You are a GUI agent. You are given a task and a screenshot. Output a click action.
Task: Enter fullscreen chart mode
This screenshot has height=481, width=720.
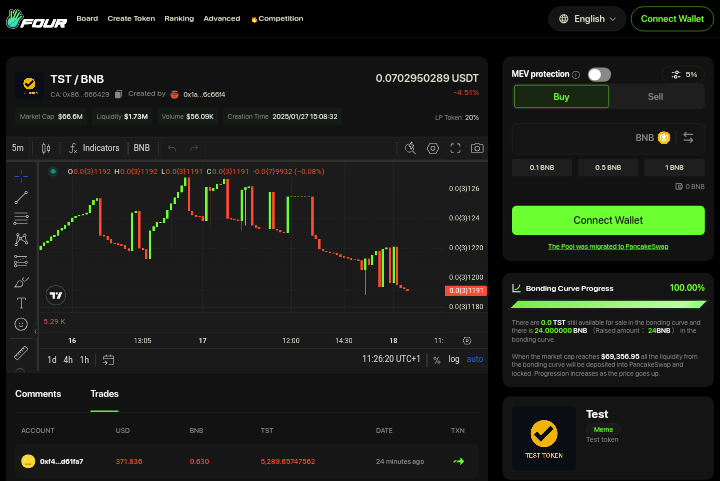click(x=455, y=148)
